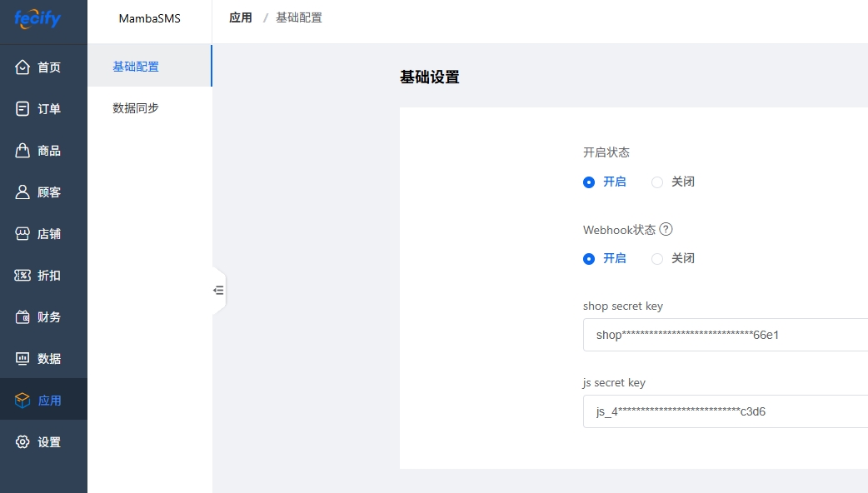Screen dimensions: 868x493
Task: Open the 首页 home icon
Action: [x=23, y=67]
